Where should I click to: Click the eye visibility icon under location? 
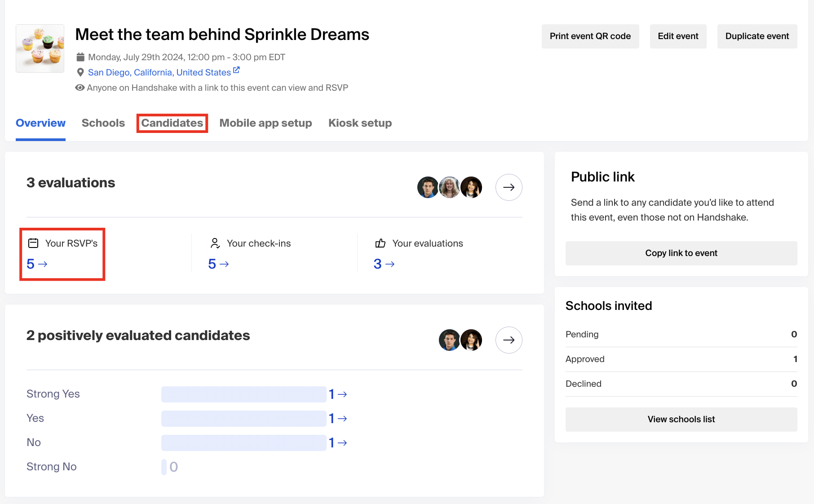80,88
